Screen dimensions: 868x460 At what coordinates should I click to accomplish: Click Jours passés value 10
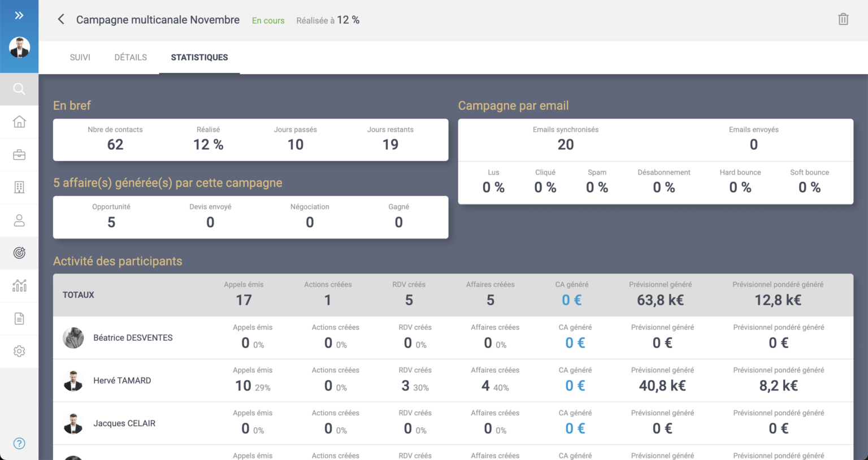(x=296, y=145)
